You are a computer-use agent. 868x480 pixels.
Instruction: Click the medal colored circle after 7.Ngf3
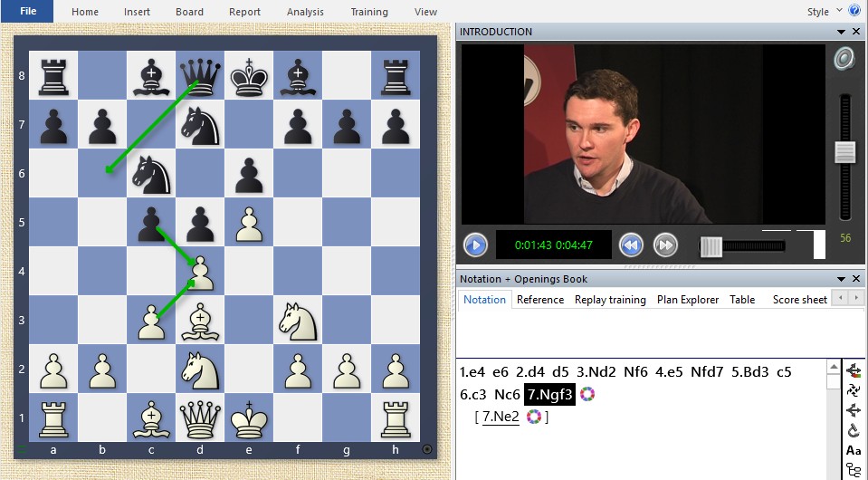click(588, 394)
